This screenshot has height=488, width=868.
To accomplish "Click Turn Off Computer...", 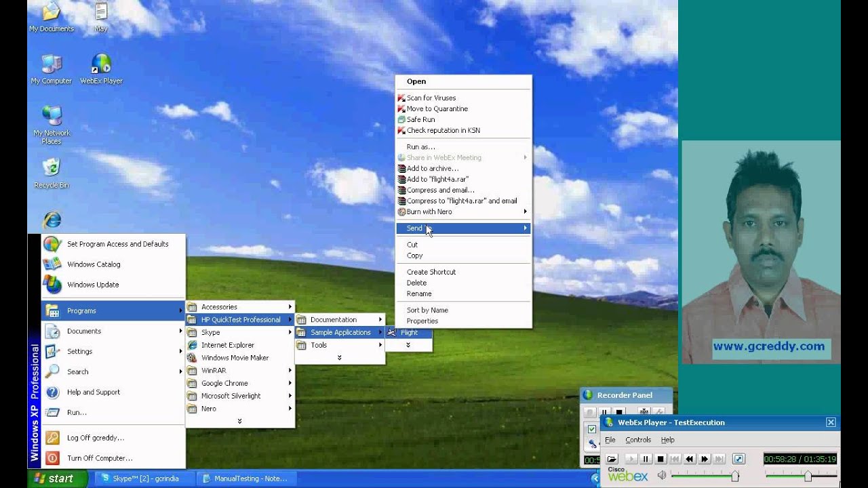I will pyautogui.click(x=113, y=458).
